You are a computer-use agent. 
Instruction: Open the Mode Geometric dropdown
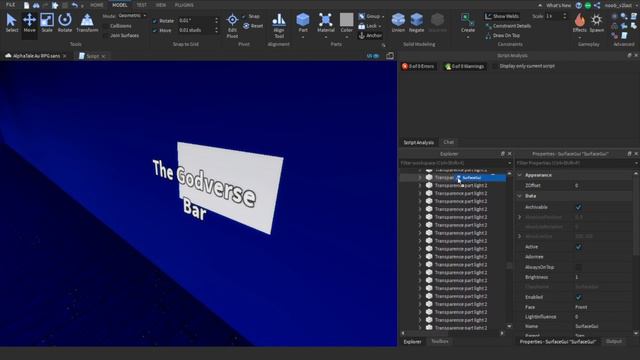pyautogui.click(x=132, y=16)
